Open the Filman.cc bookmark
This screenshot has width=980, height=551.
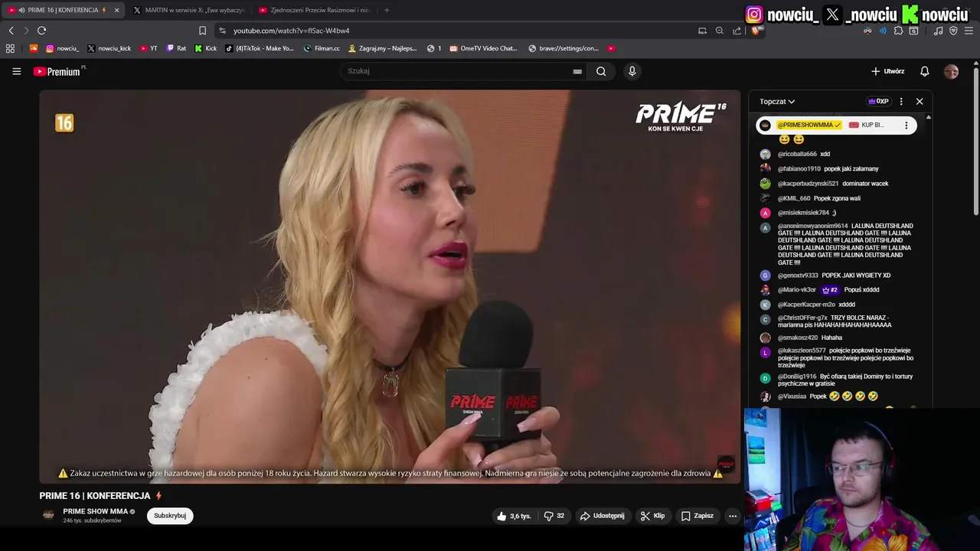coord(322,48)
